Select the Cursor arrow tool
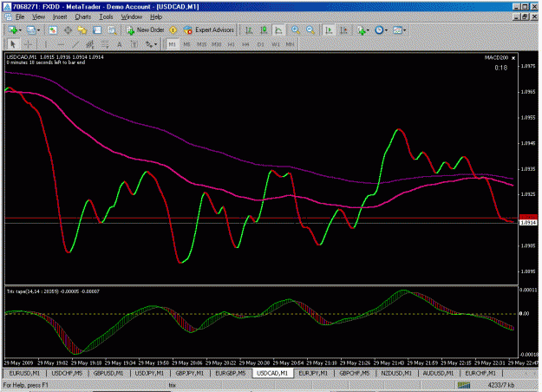 (13, 44)
